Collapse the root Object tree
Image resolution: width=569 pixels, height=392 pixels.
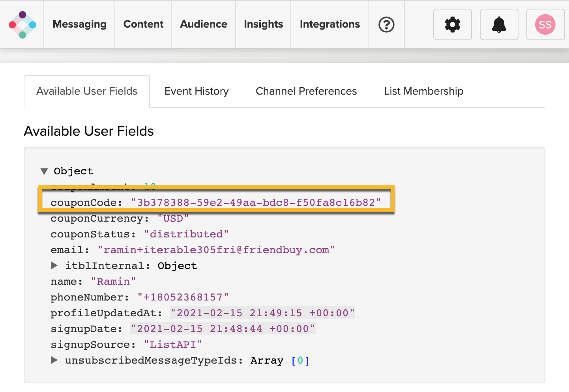pos(44,171)
